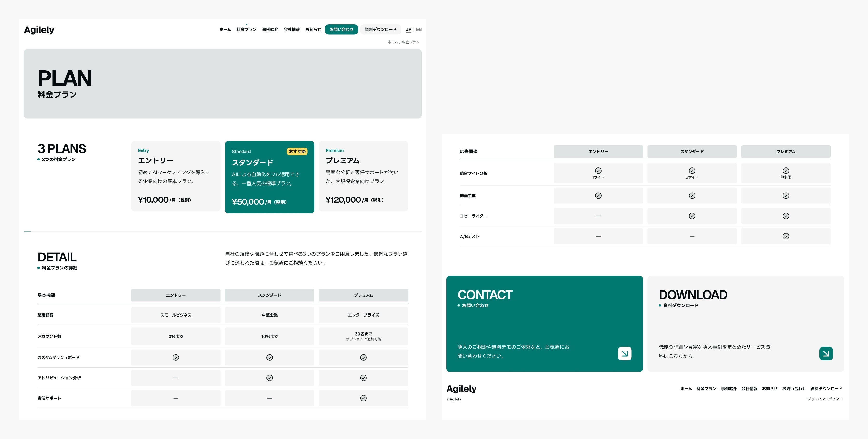
Task: Click the 動画生成 checkmark under プレミアム
Action: 786,196
